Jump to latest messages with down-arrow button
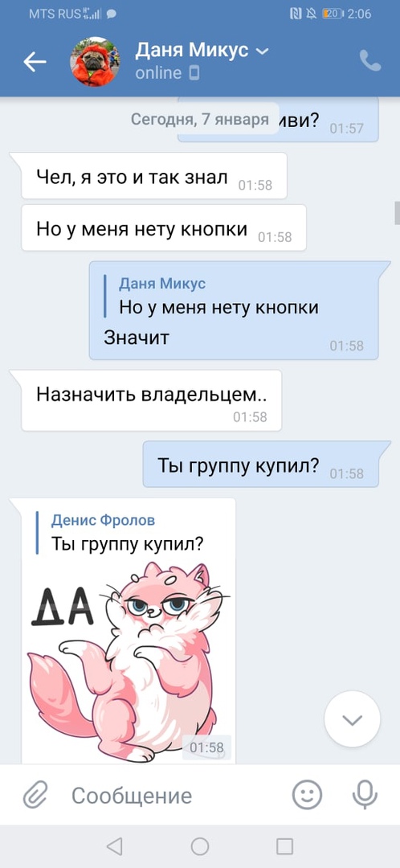The image size is (400, 868). pos(353,719)
